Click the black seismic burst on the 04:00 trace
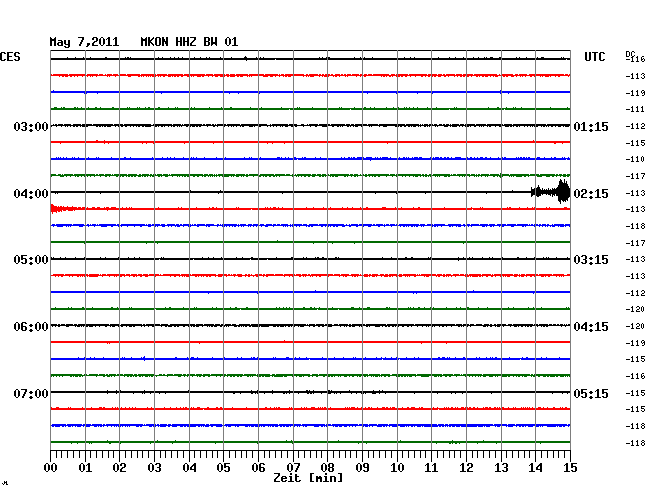The image size is (650, 494). pyautogui.click(x=551, y=192)
